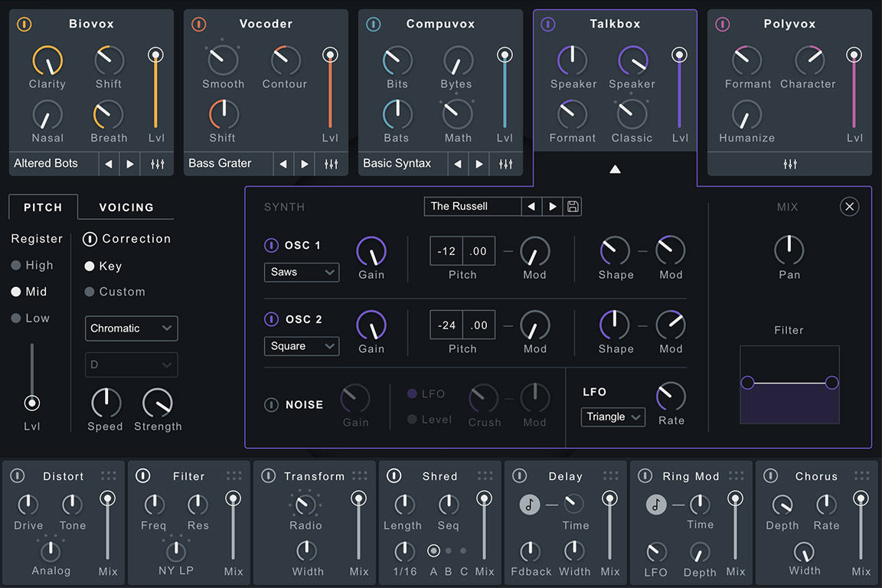Image resolution: width=882 pixels, height=588 pixels.
Task: Select Noise LFO modulation source
Action: (x=426, y=394)
